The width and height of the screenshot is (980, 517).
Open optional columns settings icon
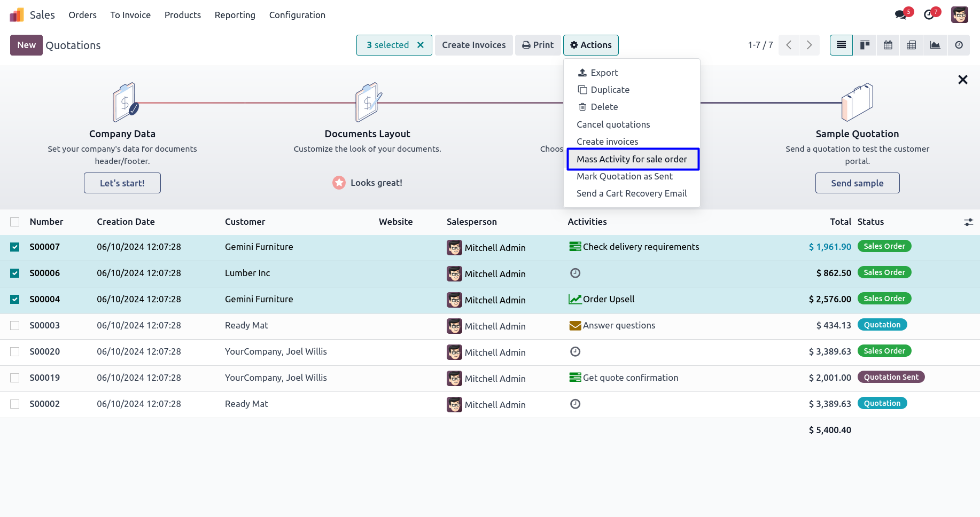pos(968,222)
